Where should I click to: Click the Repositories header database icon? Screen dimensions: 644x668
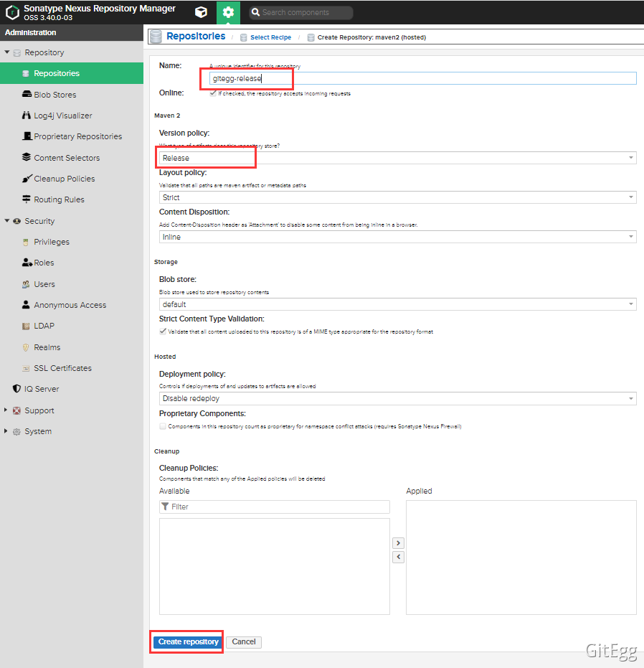point(156,37)
